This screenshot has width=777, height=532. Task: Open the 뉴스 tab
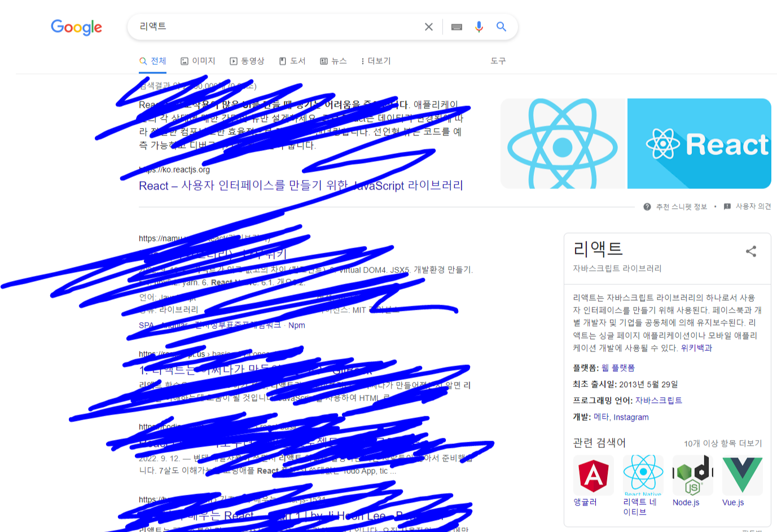coord(333,61)
